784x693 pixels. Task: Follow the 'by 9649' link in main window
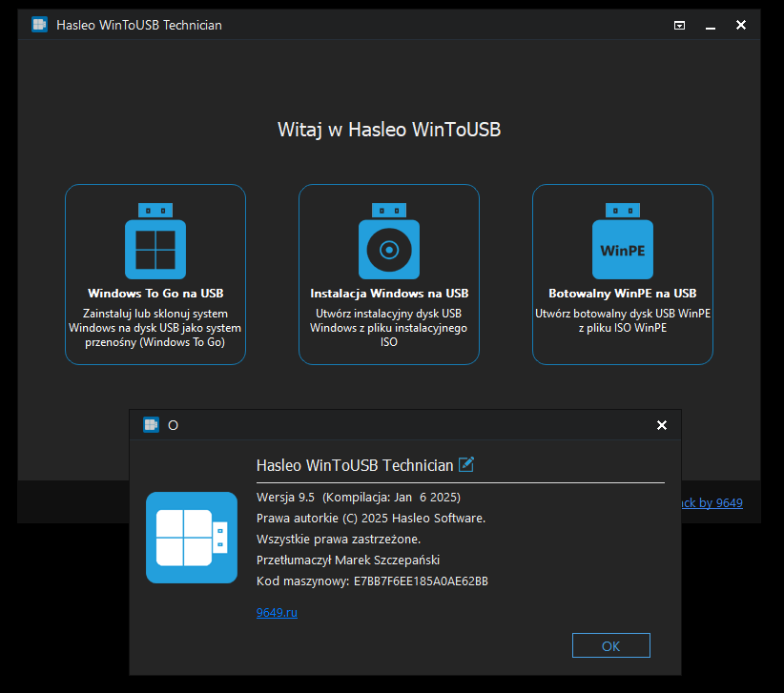pyautogui.click(x=712, y=502)
